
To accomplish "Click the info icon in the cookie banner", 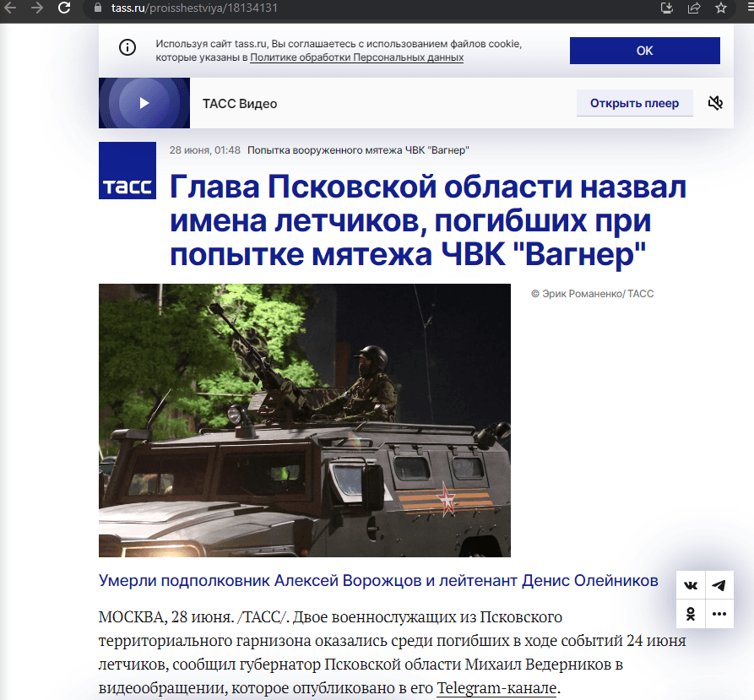I will tap(127, 47).
